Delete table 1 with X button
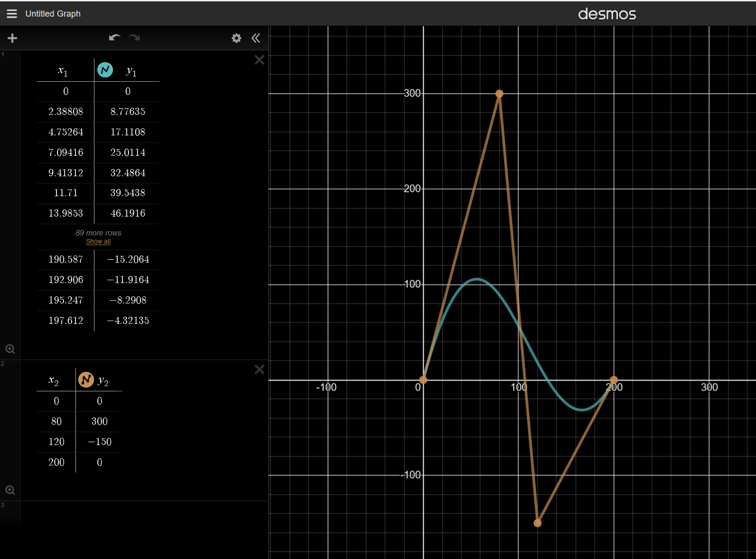This screenshot has height=559, width=756. tap(259, 60)
